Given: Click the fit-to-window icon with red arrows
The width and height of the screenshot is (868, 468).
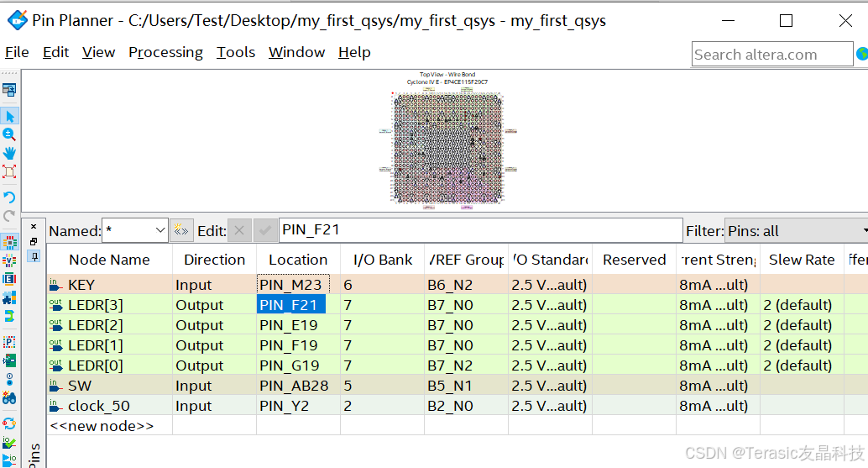Looking at the screenshot, I should tap(9, 171).
